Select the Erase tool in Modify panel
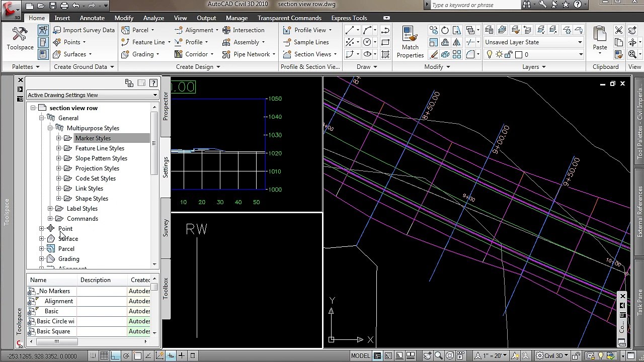Image resolution: width=644 pixels, height=362 pixels. pos(434,54)
